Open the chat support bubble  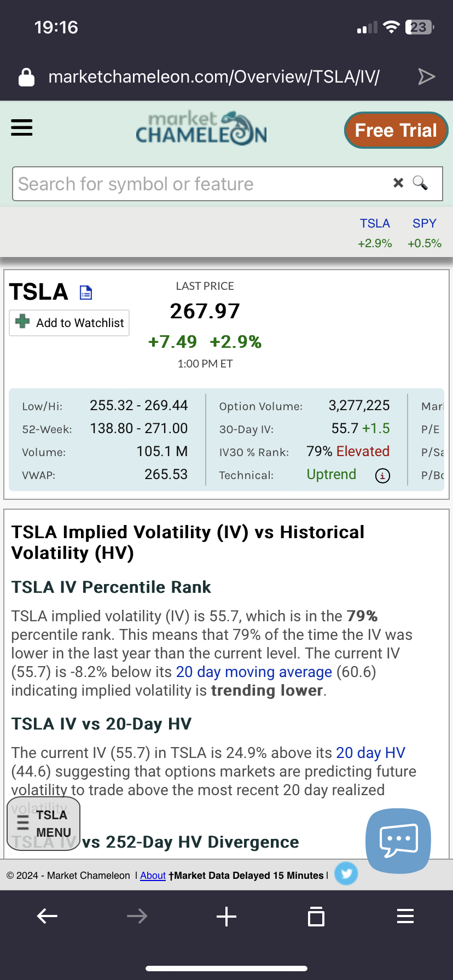click(398, 840)
